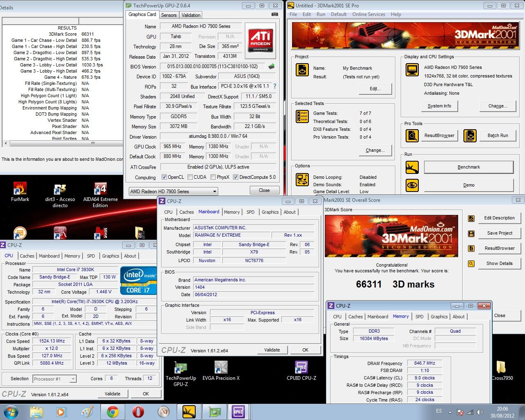Image resolution: width=525 pixels, height=420 pixels.
Task: Click Close button in GPU-Z
Action: click(x=264, y=190)
